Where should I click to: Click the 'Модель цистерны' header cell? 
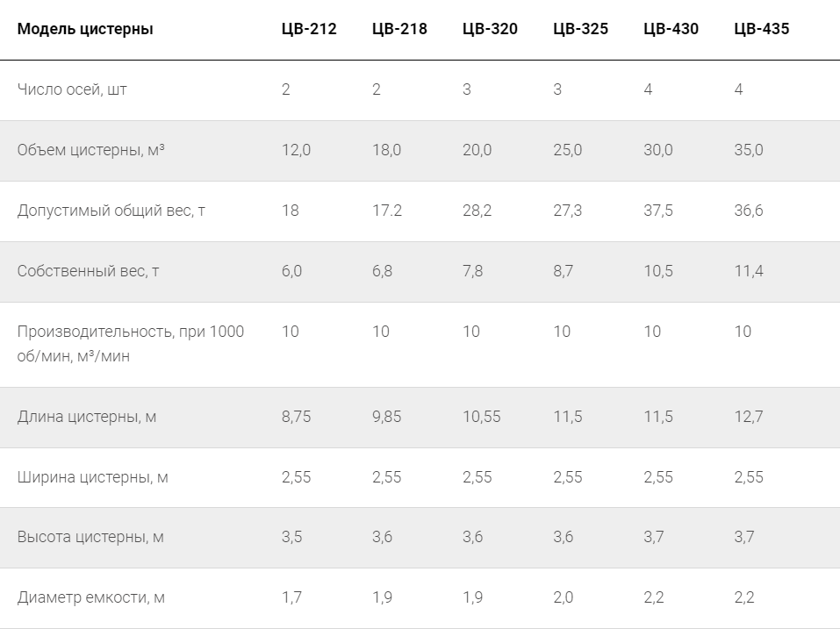(x=85, y=29)
